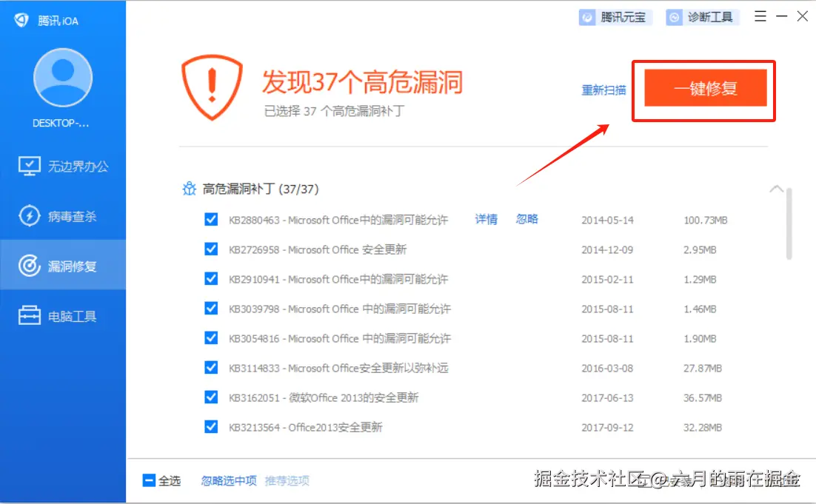Image resolution: width=816 pixels, height=504 pixels.
Task: Click the 2.95MB size value
Action: (700, 249)
